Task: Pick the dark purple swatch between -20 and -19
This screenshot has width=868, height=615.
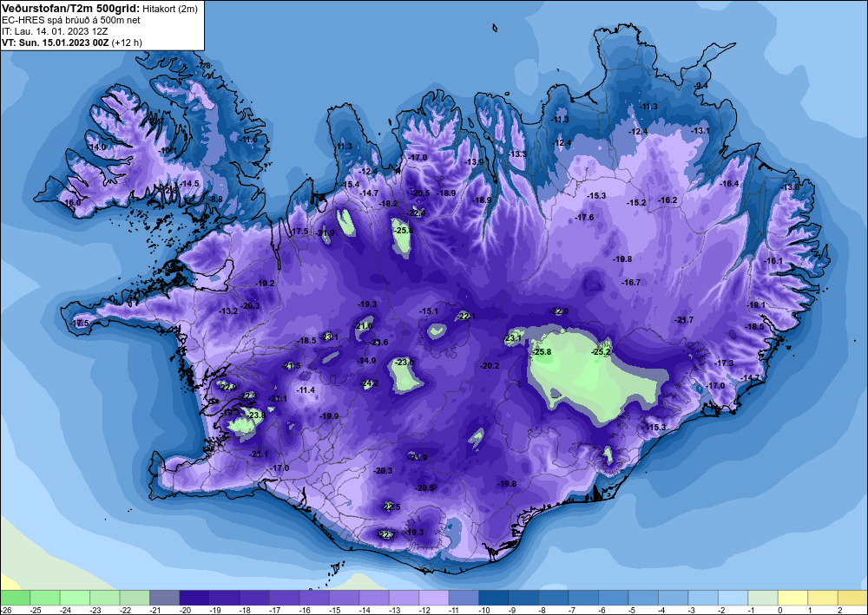Action: [194, 598]
